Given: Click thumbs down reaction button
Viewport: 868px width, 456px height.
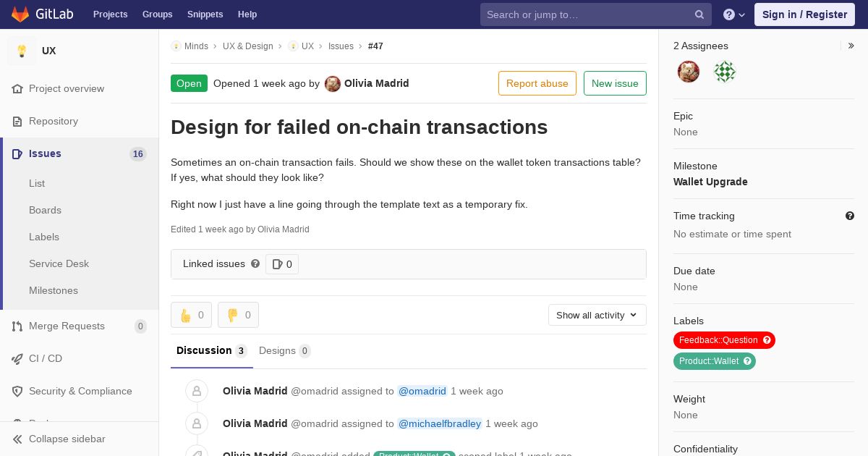Looking at the screenshot, I should coord(238,315).
